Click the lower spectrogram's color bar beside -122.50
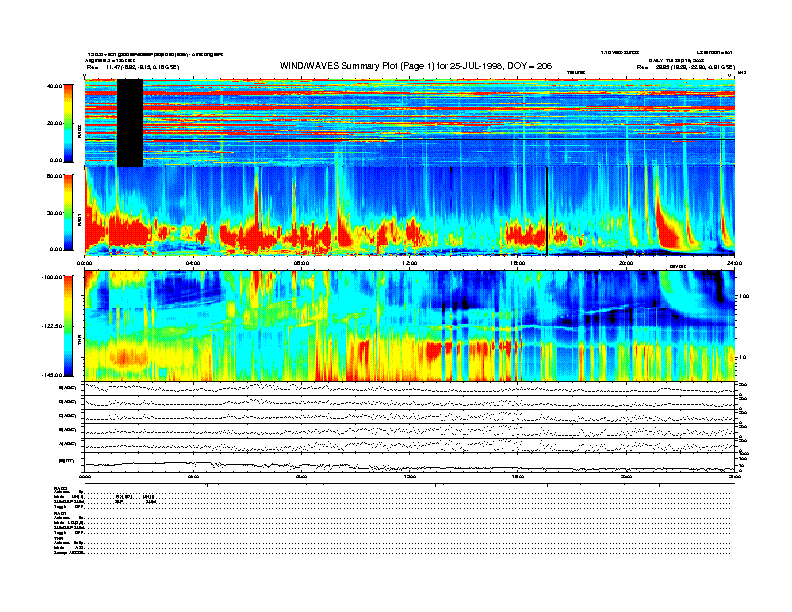 [68, 326]
